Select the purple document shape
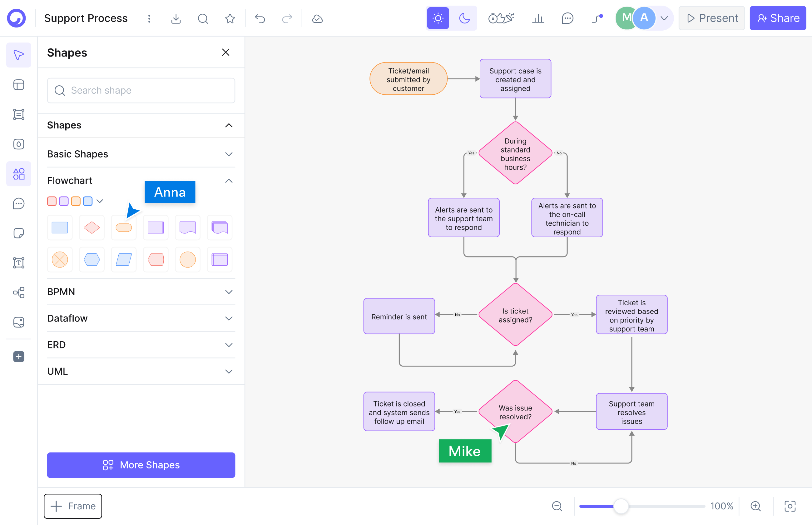 [188, 227]
